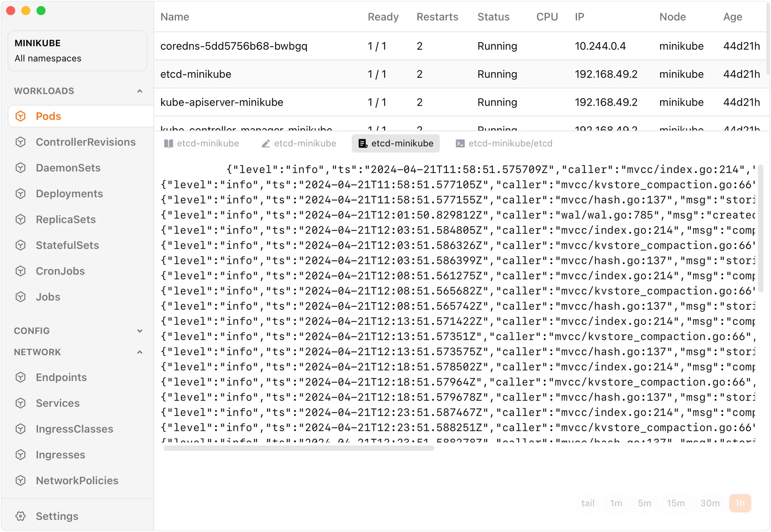Viewport: 771px width, 532px height.
Task: Click the StatefulSets icon in sidebar
Action: 20,245
